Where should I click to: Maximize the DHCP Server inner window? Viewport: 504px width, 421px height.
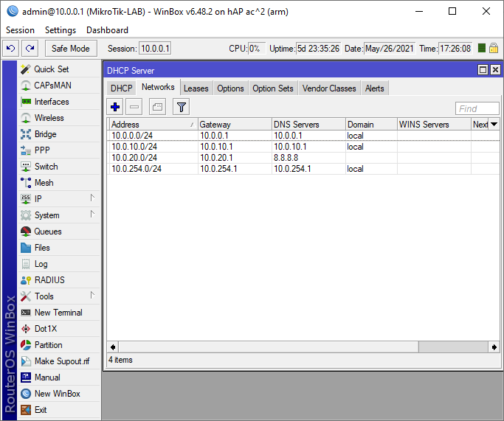[483, 70]
